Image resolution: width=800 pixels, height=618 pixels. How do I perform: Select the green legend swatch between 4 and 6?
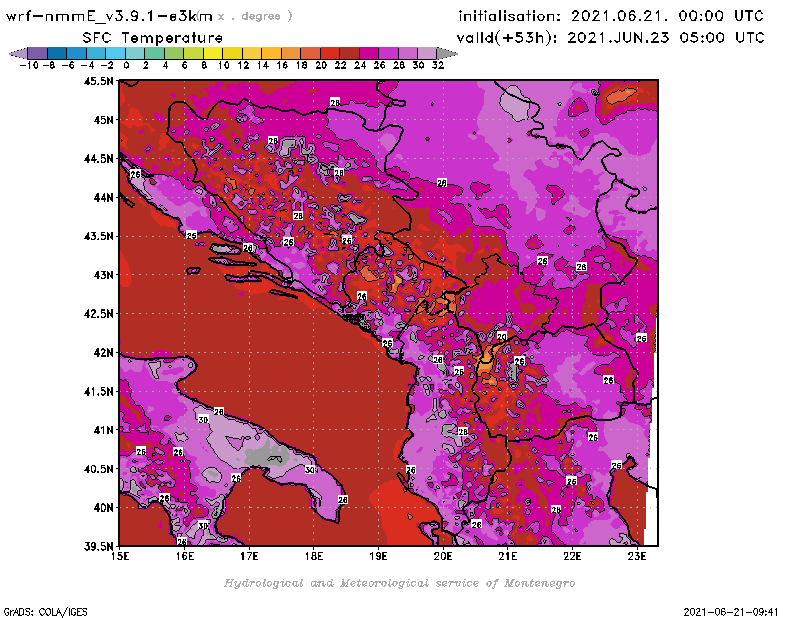[x=174, y=53]
